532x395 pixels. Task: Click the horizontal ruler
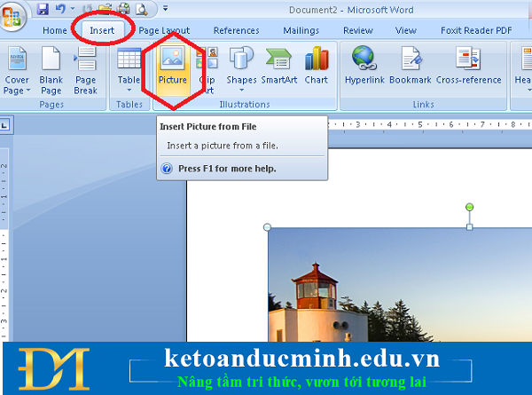pyautogui.click(x=429, y=125)
